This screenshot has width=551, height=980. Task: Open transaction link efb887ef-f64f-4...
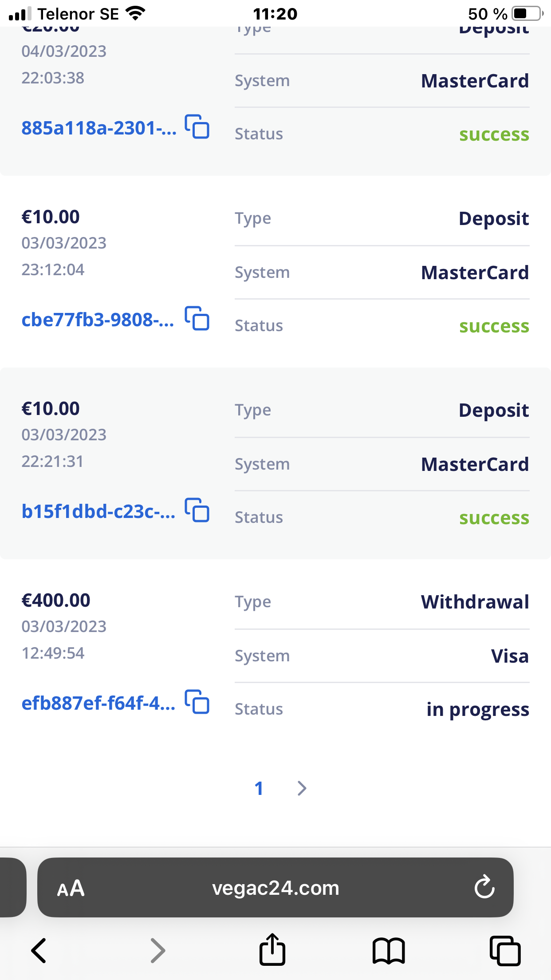[x=98, y=703]
